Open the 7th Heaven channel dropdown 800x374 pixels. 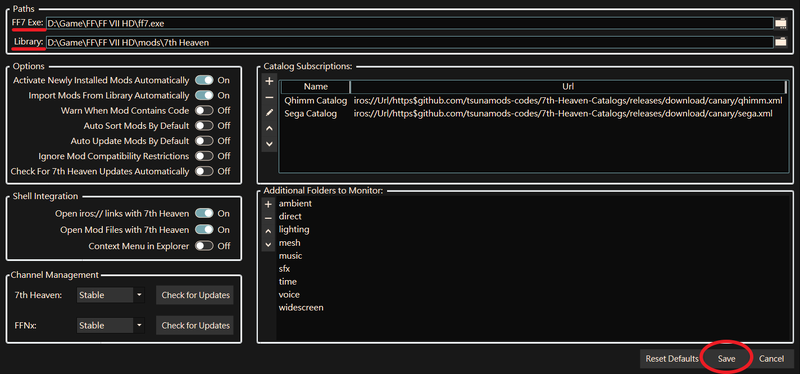(111, 295)
